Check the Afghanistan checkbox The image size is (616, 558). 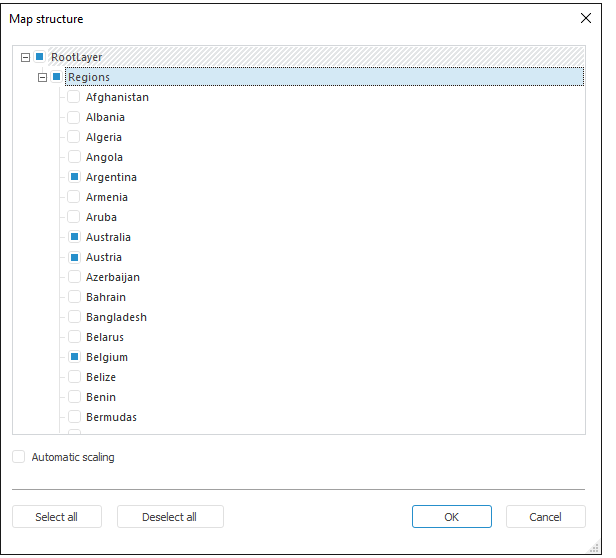pos(74,97)
